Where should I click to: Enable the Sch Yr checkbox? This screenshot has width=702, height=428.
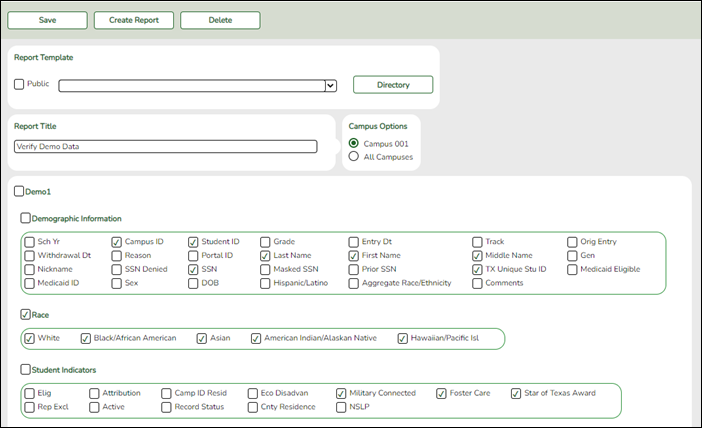coord(30,242)
